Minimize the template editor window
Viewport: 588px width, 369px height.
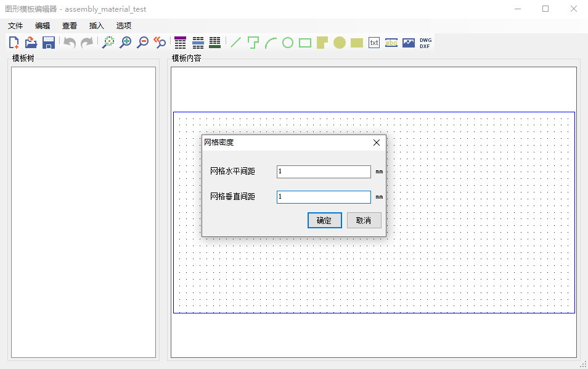coord(518,9)
